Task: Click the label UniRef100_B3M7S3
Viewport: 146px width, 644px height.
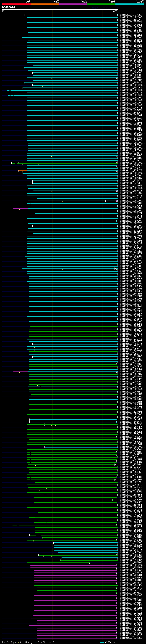Action: pyautogui.click(x=131, y=638)
